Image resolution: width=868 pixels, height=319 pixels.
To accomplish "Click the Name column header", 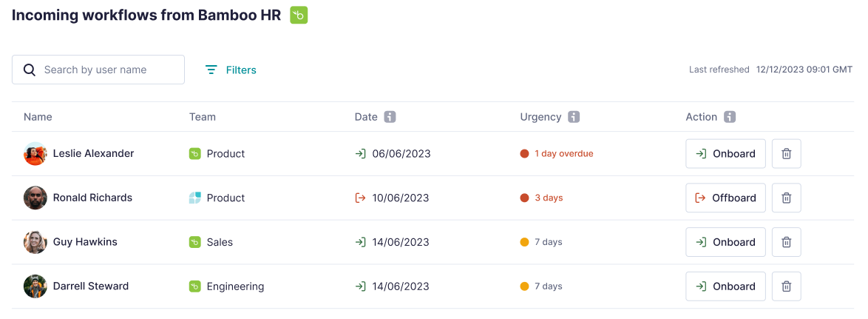I will point(38,117).
